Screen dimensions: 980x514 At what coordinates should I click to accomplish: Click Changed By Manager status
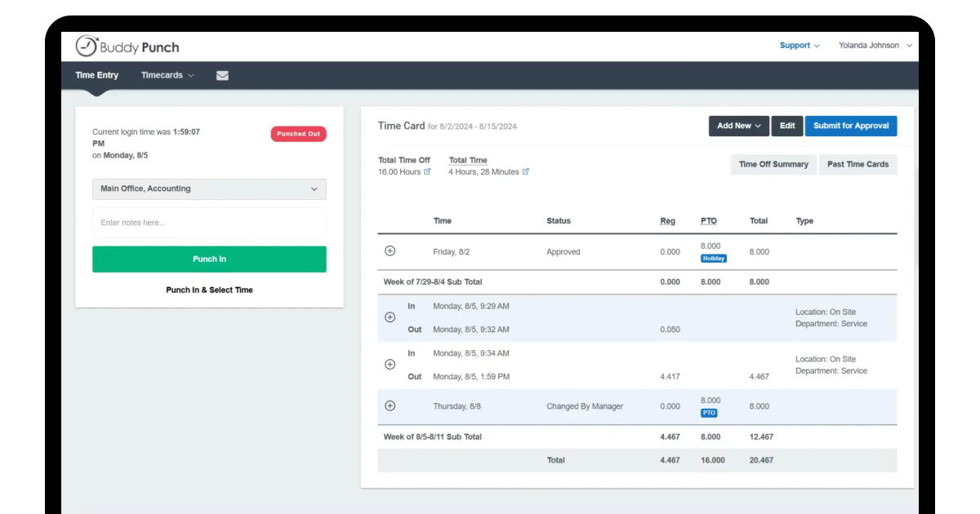coord(585,406)
